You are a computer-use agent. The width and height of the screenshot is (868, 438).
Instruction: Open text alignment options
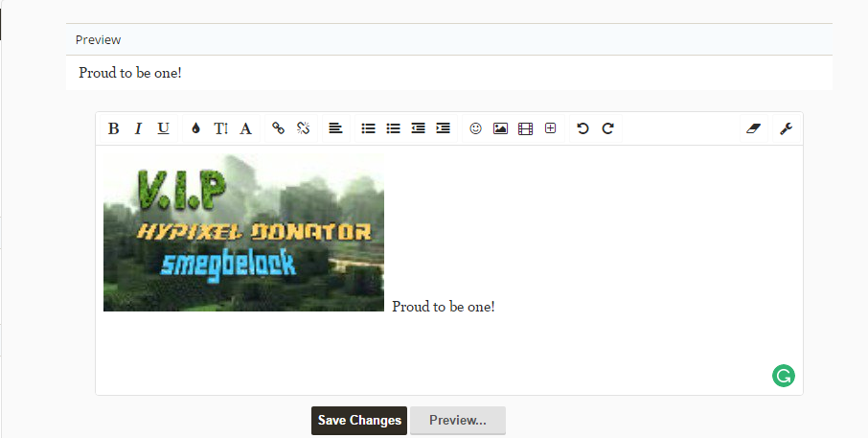[335, 128]
